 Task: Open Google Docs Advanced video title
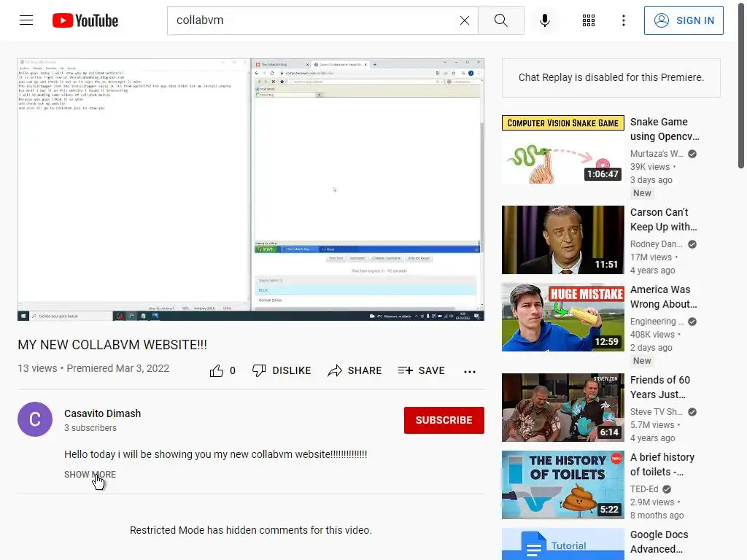point(659,542)
